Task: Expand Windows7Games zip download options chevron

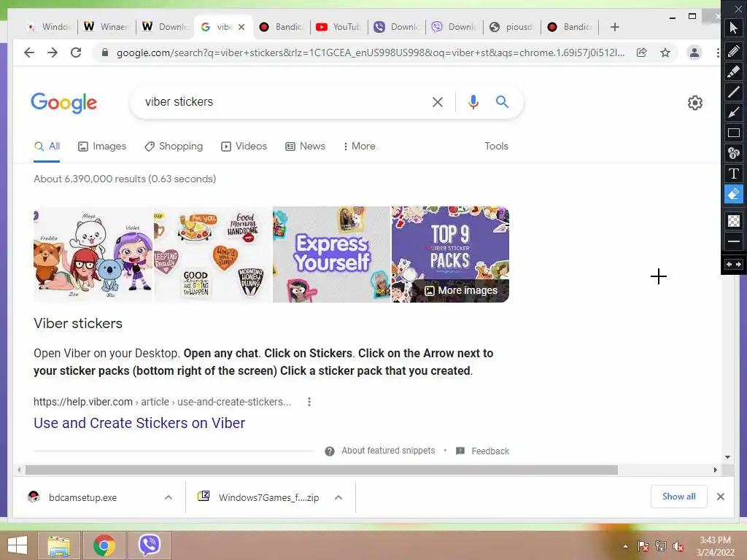Action: point(338,497)
